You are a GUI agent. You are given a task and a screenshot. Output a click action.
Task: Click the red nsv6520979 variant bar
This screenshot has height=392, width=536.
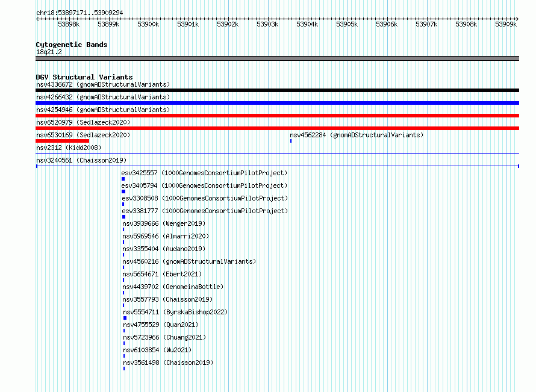(x=277, y=128)
